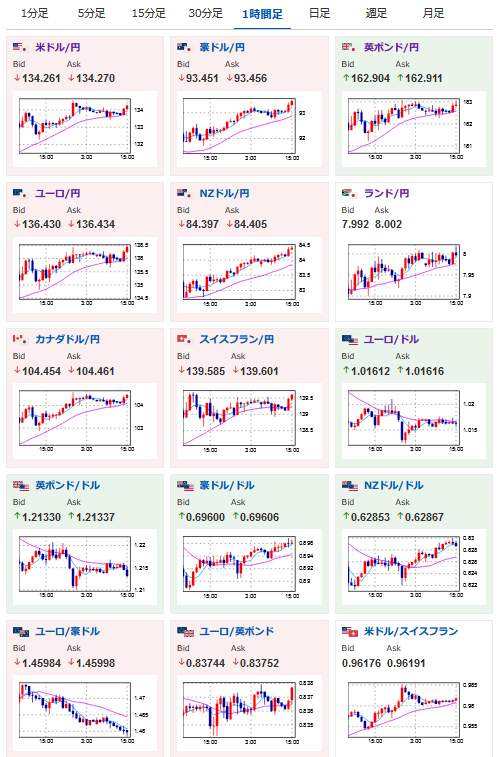
Task: Open the NZドル/ドル candlestick chart thumbnail
Action: pos(414,567)
